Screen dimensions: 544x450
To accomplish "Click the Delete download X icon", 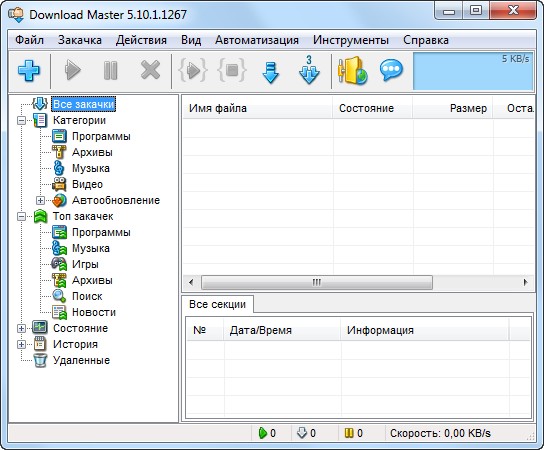I will click(150, 70).
